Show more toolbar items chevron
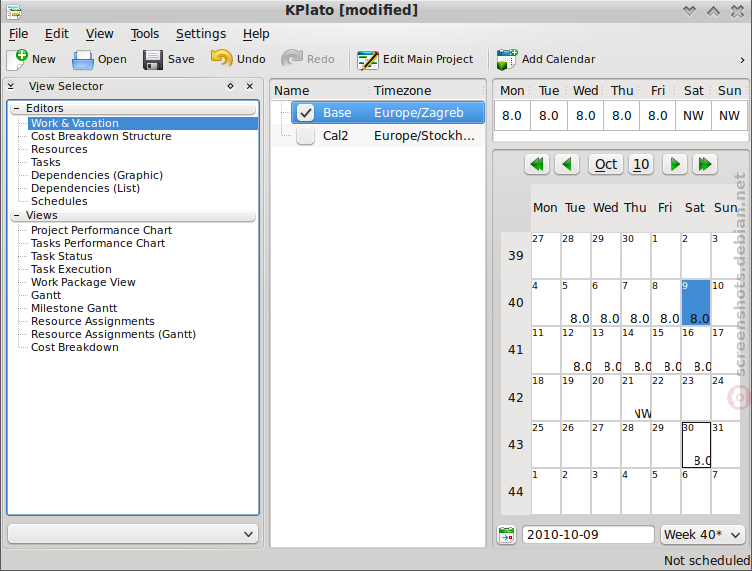Image resolution: width=752 pixels, height=571 pixels. tap(742, 60)
